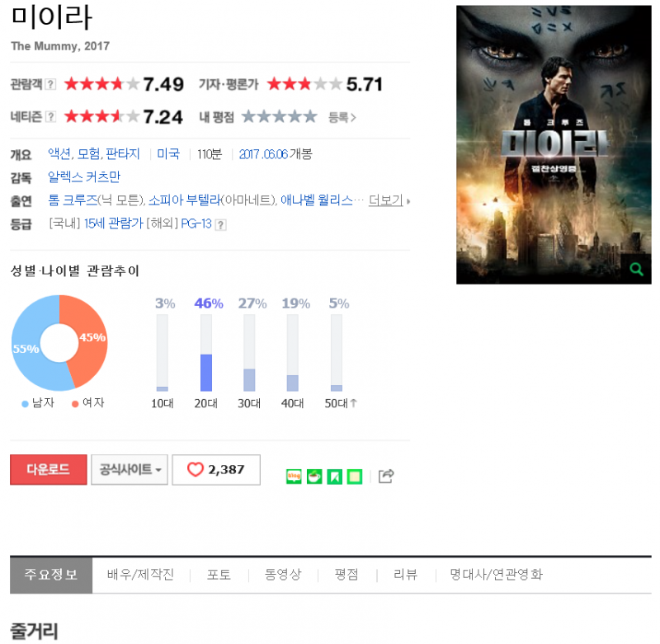This screenshot has height=644, width=660.
Task: Rate using the 내 평점 stars
Action: click(280, 116)
